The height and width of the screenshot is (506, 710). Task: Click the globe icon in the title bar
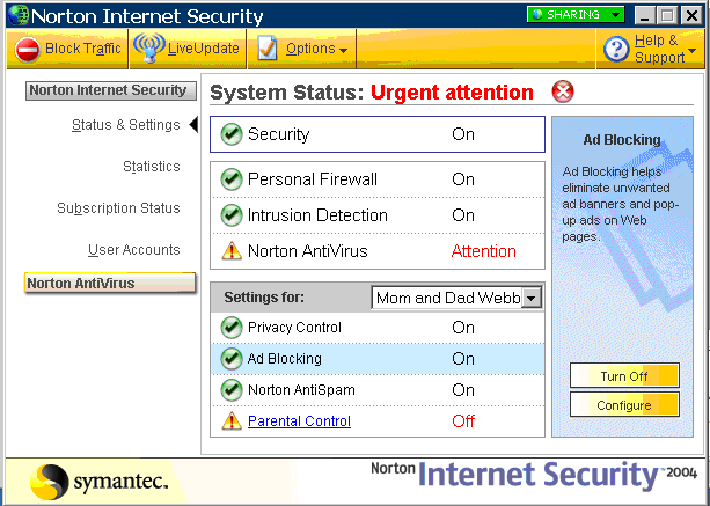[x=18, y=15]
